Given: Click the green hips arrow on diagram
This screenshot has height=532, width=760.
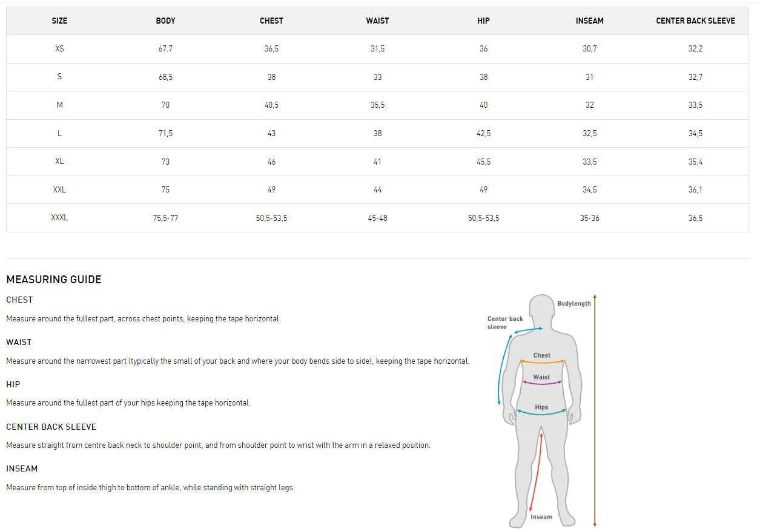Looking at the screenshot, I should pyautogui.click(x=541, y=414).
